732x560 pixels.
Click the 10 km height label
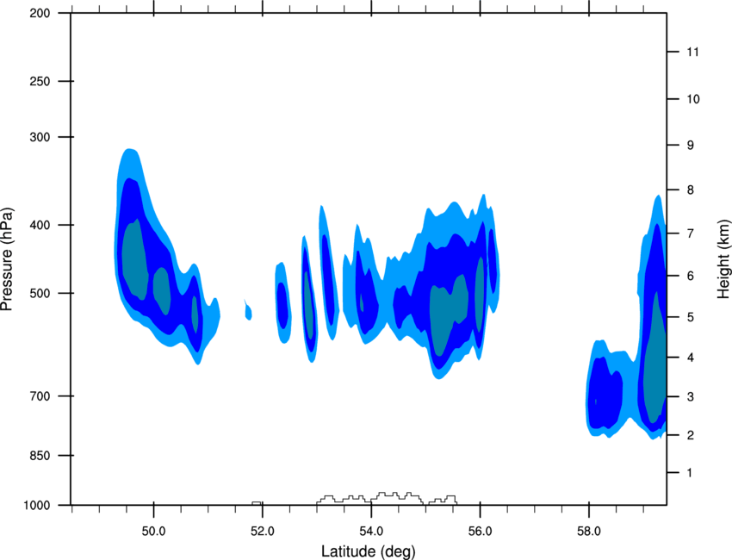click(693, 99)
